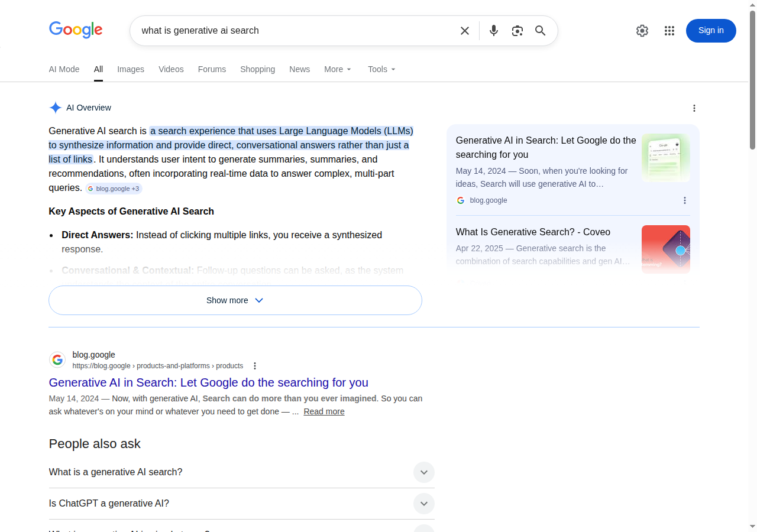Open the AI Overview three-dot menu
Screen dimensions: 757x532
tap(694, 108)
